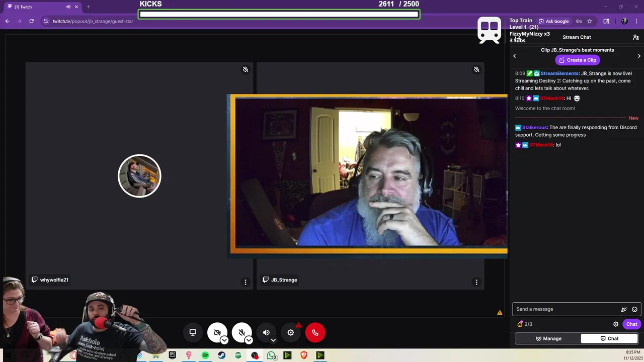Go to next chat banner item
Image resolution: width=644 pixels, height=362 pixels.
tap(639, 56)
